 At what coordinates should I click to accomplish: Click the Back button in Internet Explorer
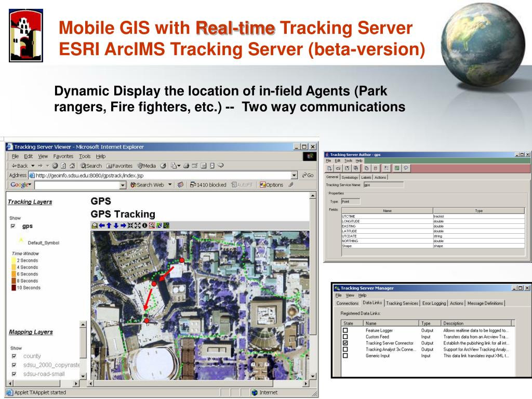click(20, 166)
